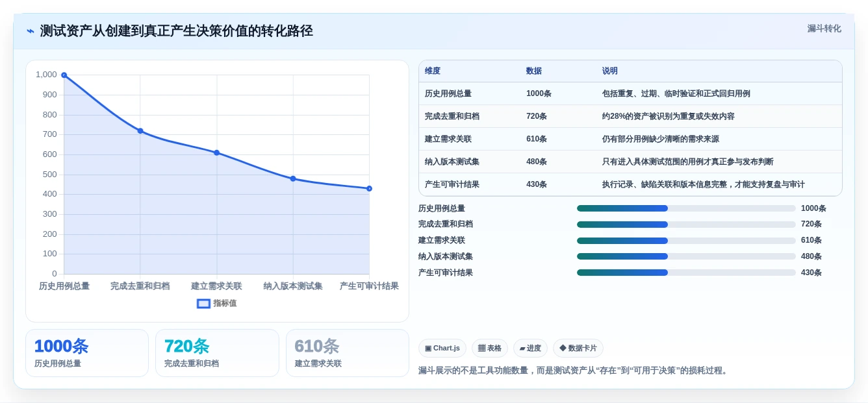Click the 说明 column header

pyautogui.click(x=610, y=71)
